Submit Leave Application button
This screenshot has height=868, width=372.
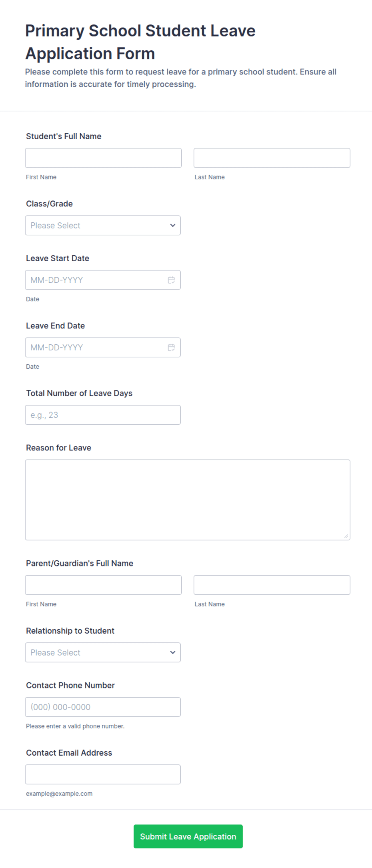188,836
